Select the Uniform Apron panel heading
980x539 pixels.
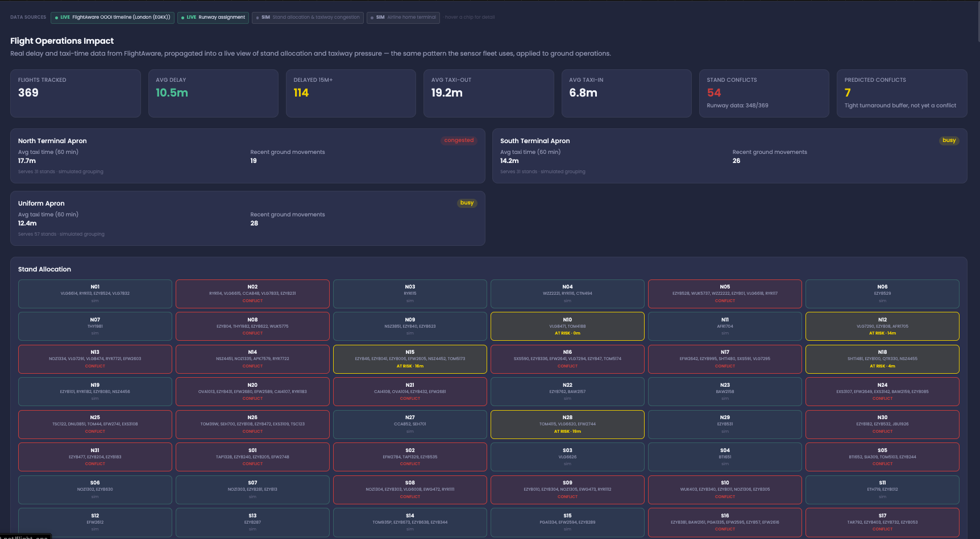tap(41, 203)
